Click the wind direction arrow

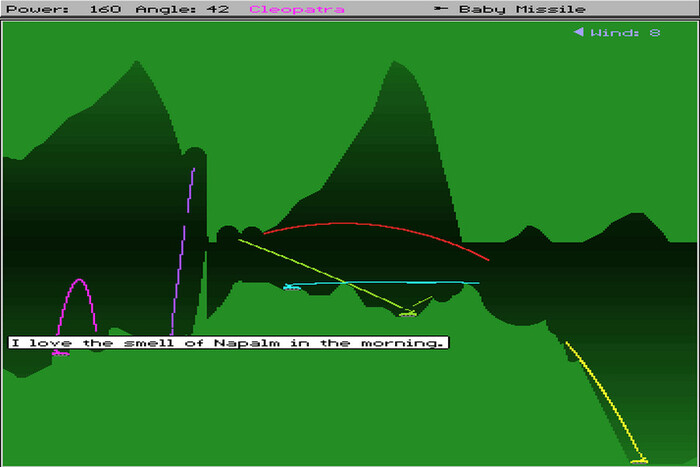[577, 32]
